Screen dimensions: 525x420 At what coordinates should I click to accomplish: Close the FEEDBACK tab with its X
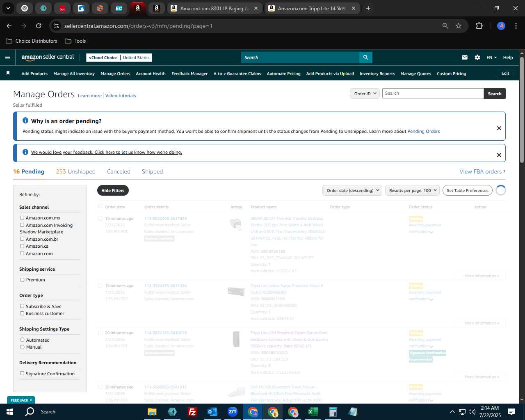[31, 400]
